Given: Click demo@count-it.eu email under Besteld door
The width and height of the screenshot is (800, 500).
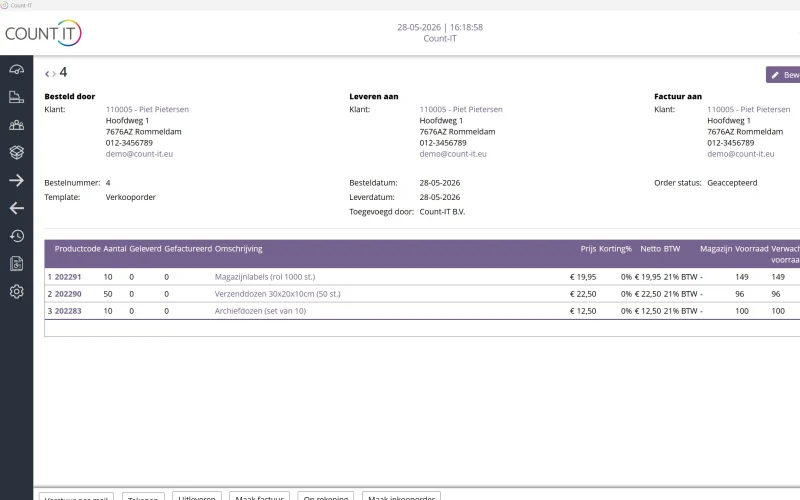Looking at the screenshot, I should point(139,154).
